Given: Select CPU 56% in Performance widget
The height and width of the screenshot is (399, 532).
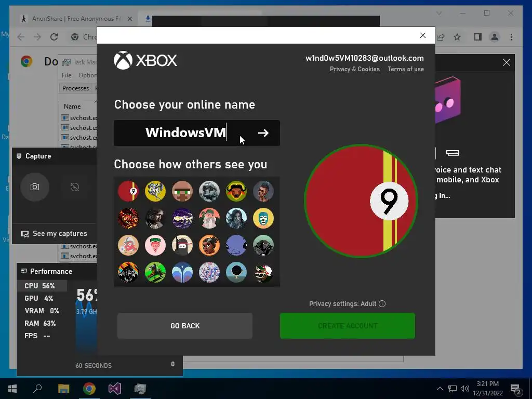Looking at the screenshot, I should (x=42, y=286).
